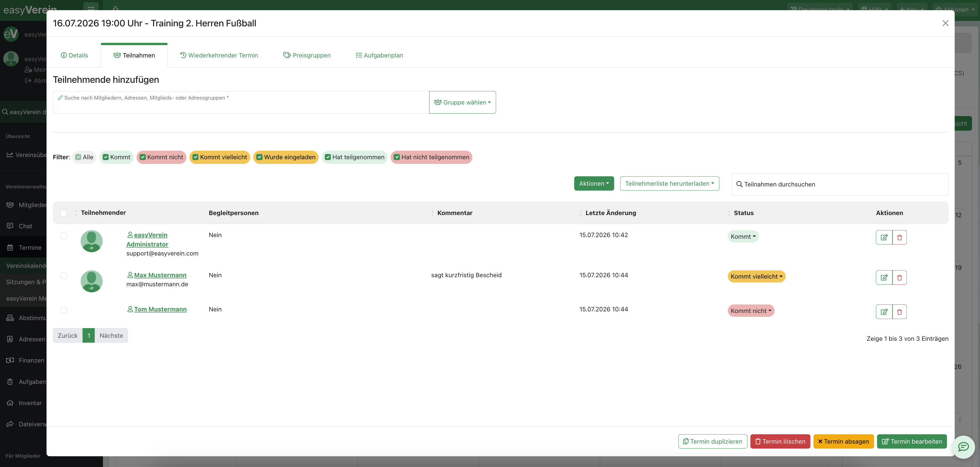The height and width of the screenshot is (467, 980).
Task: Click the Termin bearbeiten button
Action: (911, 441)
